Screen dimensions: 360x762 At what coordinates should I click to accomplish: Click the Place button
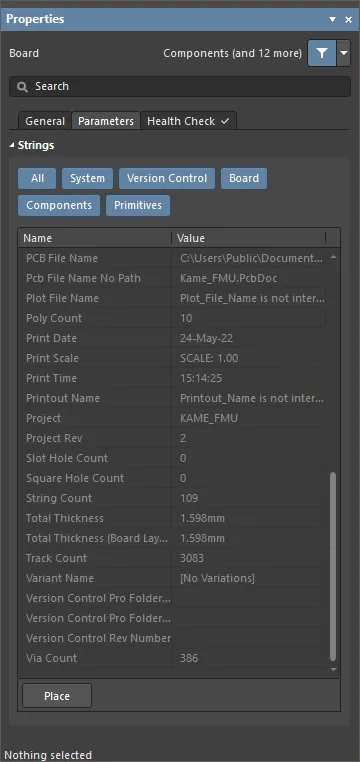tap(57, 696)
